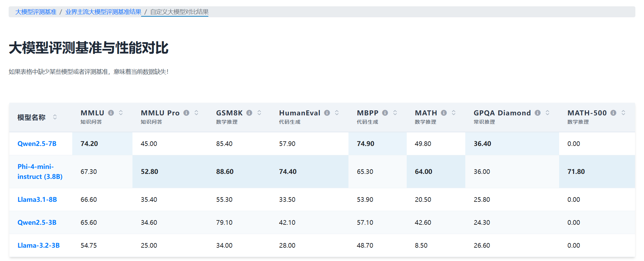This screenshot has height=261, width=644.
Task: Sort by HumanEval score
Action: click(x=337, y=113)
